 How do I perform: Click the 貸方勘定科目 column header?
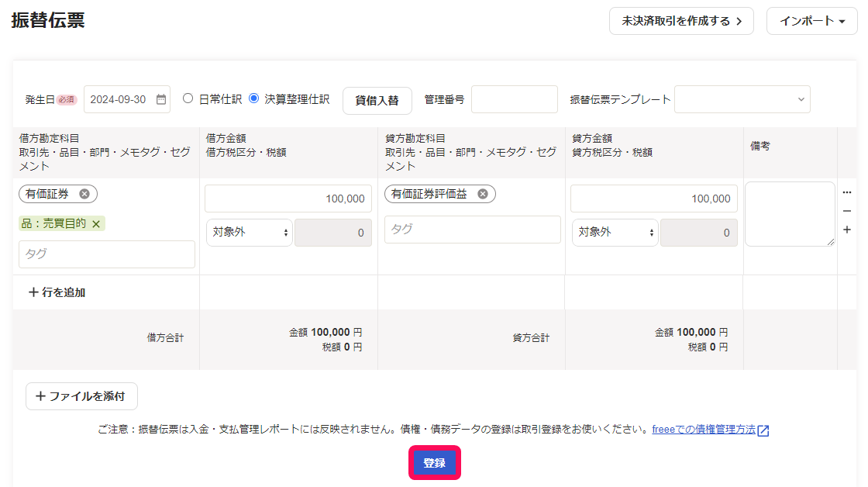point(415,138)
